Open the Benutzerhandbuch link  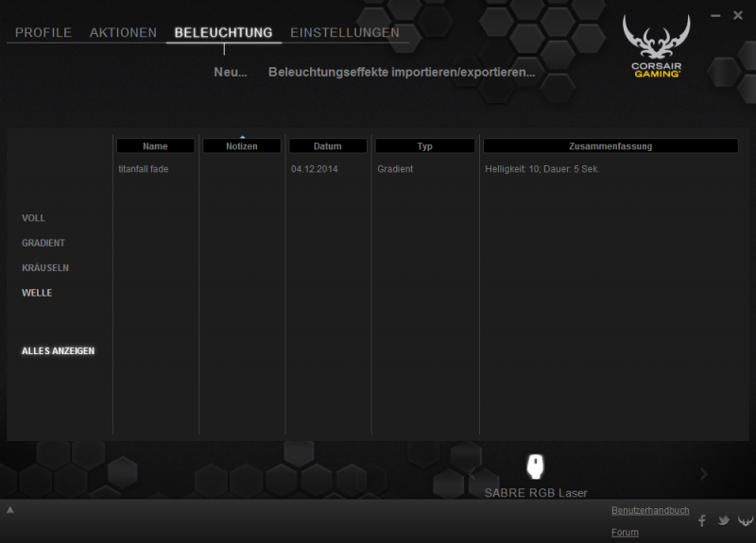pyautogui.click(x=650, y=510)
